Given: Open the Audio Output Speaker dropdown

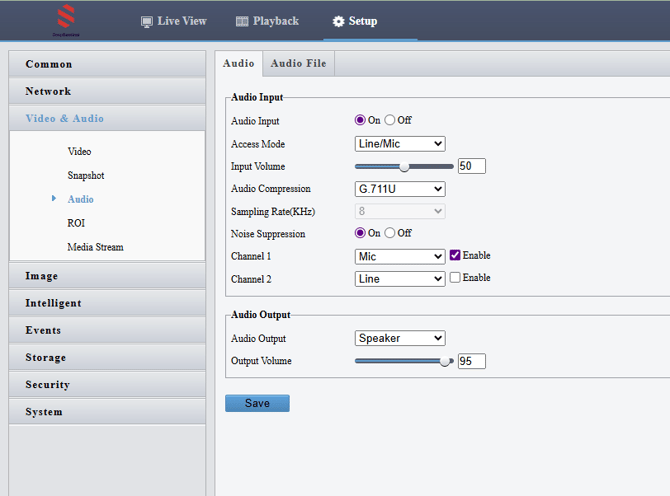Looking at the screenshot, I should [x=400, y=338].
